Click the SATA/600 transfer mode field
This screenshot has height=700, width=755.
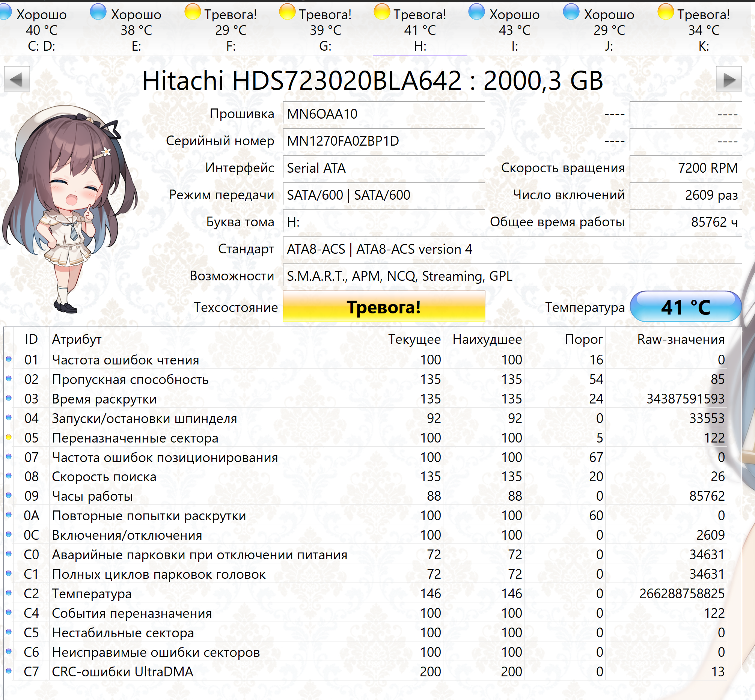tap(384, 195)
